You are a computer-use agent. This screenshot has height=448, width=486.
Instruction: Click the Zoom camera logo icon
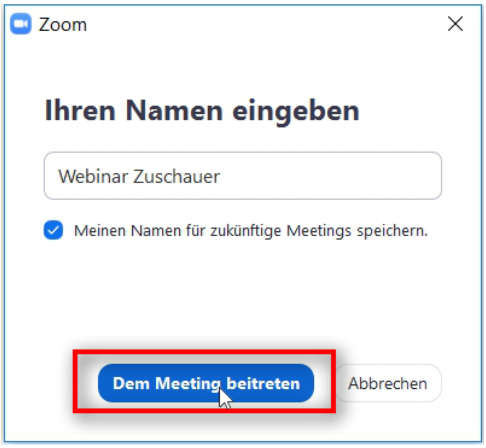(21, 24)
